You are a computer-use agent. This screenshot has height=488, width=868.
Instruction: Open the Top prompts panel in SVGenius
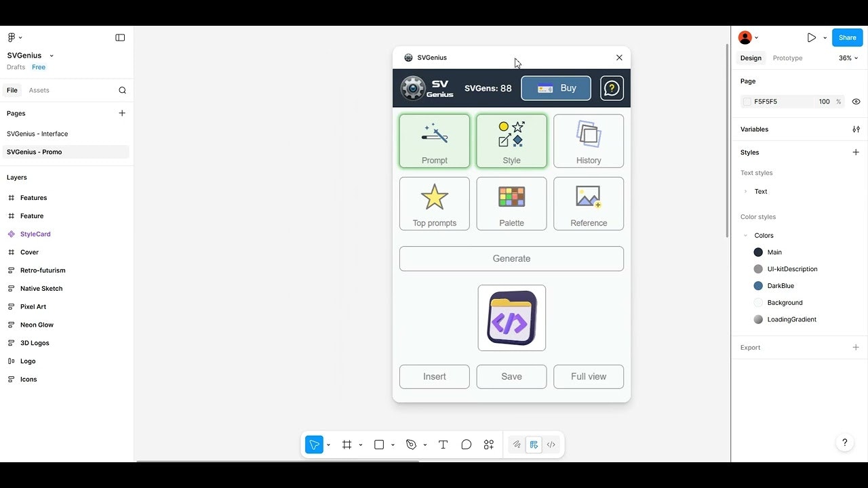(x=434, y=203)
